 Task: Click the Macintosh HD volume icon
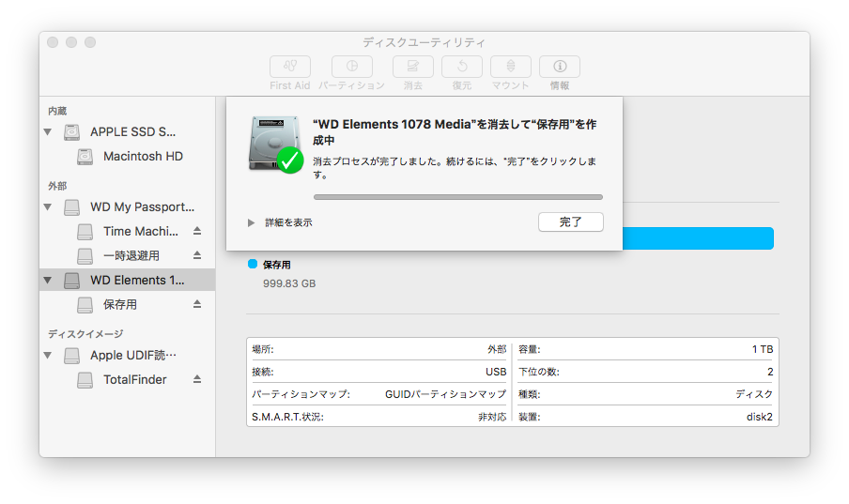point(85,157)
